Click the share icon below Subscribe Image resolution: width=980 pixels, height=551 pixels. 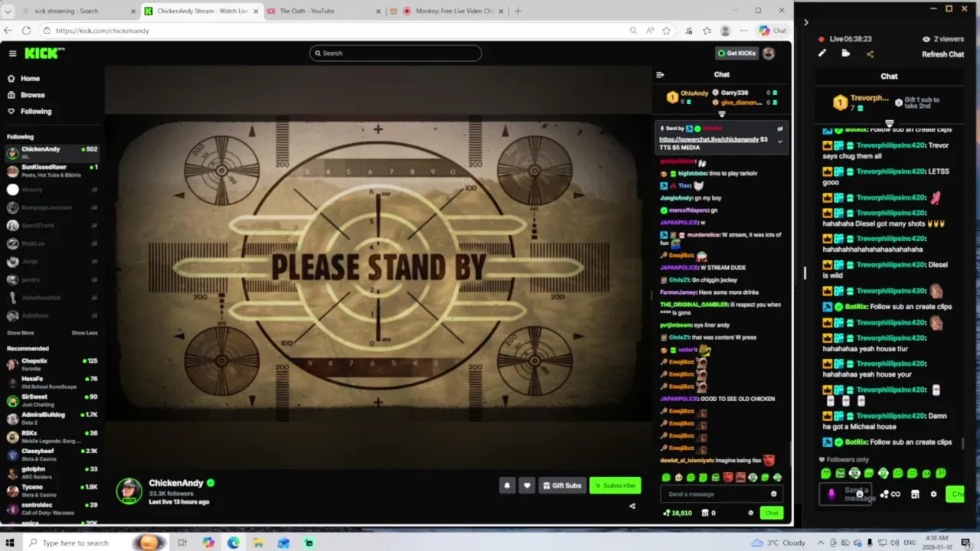(632, 506)
